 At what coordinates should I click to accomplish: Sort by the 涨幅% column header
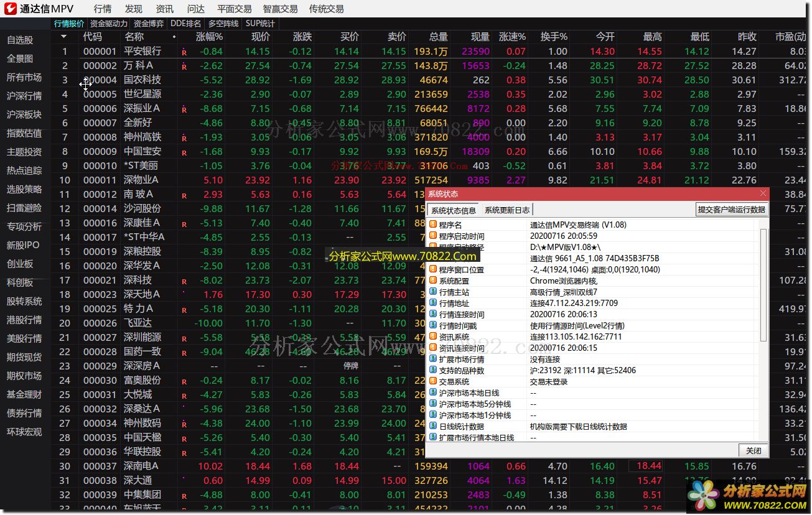[209, 37]
